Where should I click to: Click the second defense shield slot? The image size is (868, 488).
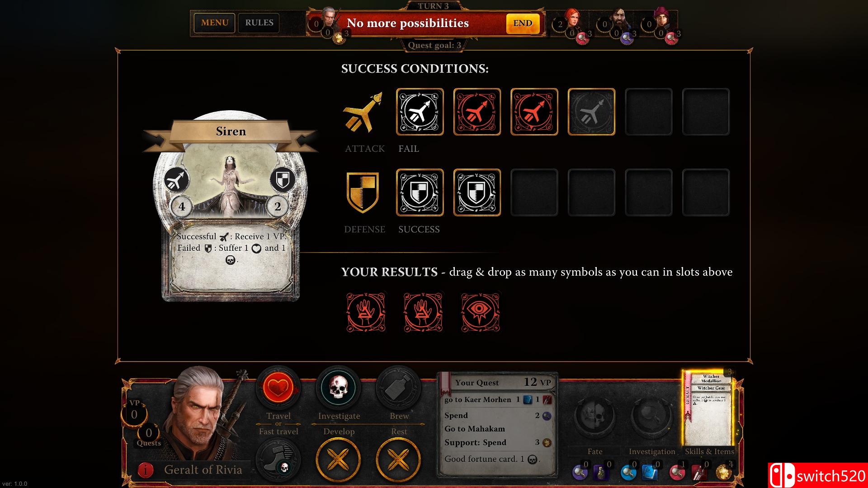tap(477, 192)
